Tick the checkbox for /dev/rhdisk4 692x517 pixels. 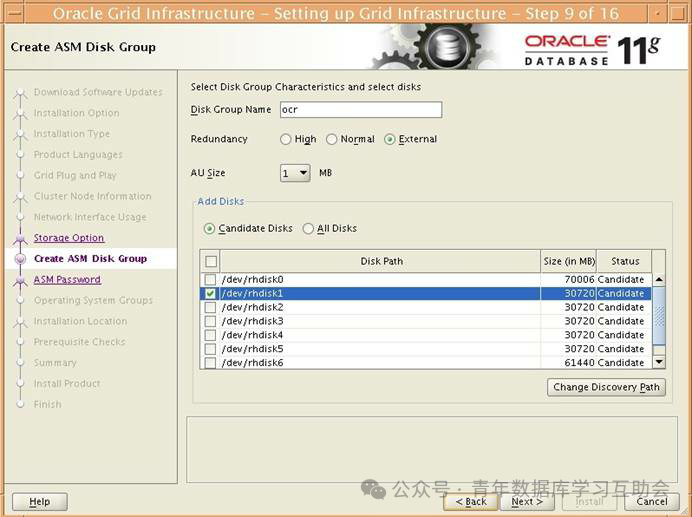click(211, 335)
